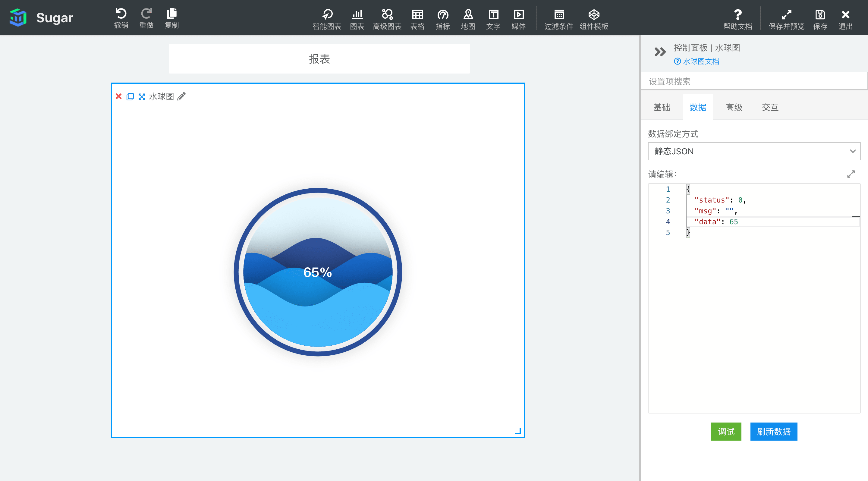Open 组件模板 component templates
The width and height of the screenshot is (868, 481).
594,19
